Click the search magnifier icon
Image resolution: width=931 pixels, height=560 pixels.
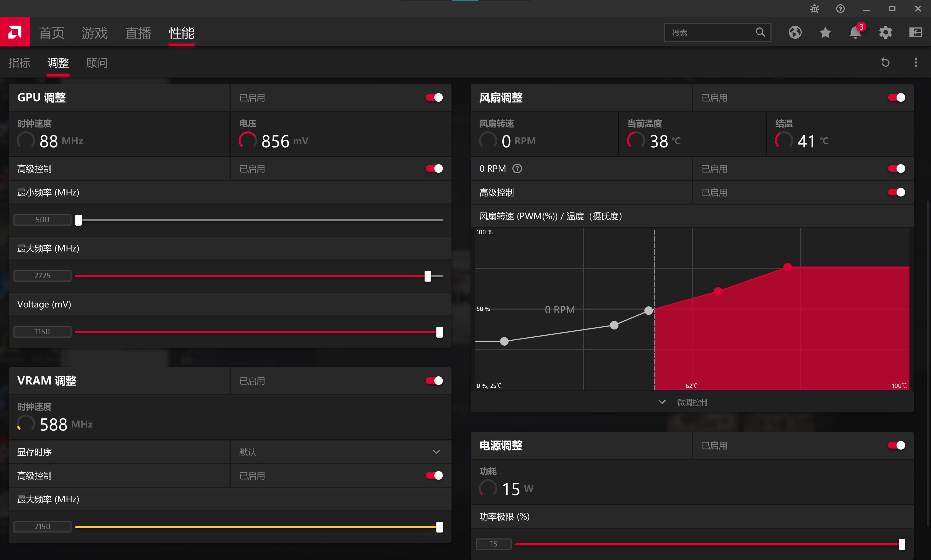pos(760,33)
